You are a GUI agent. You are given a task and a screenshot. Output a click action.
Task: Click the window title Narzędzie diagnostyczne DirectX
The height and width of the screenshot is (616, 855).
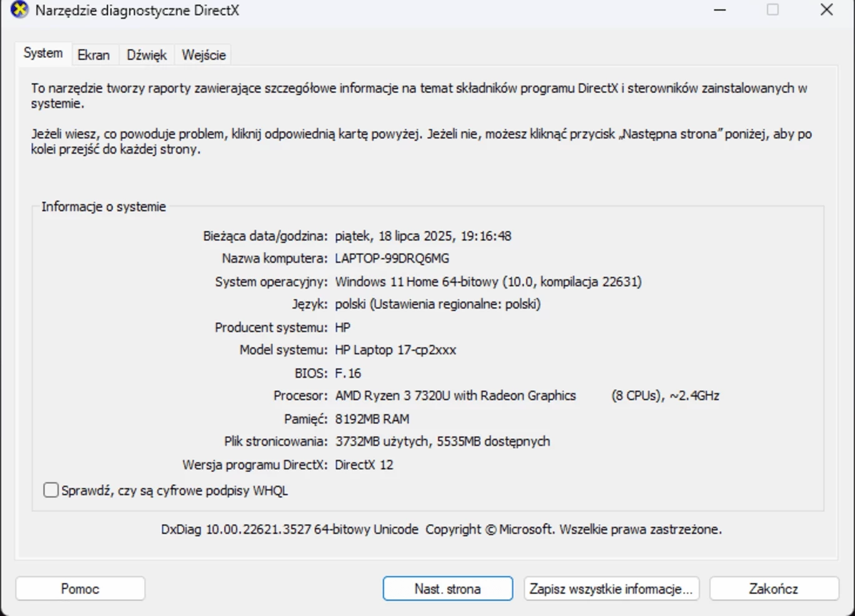click(137, 11)
